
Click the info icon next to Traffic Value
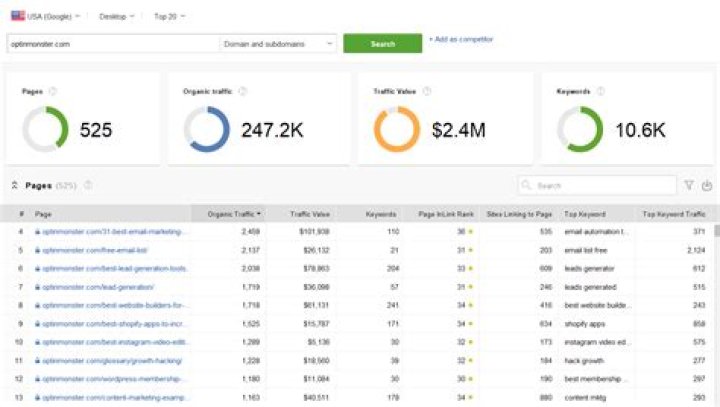point(427,91)
